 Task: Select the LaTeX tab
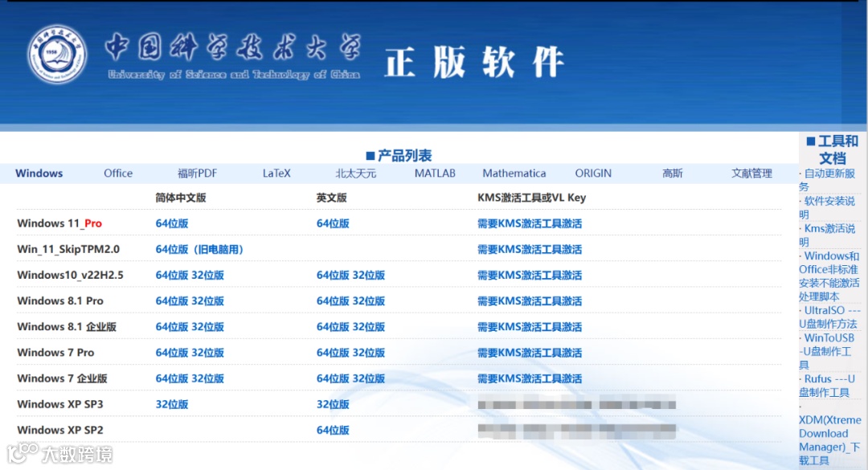[276, 173]
